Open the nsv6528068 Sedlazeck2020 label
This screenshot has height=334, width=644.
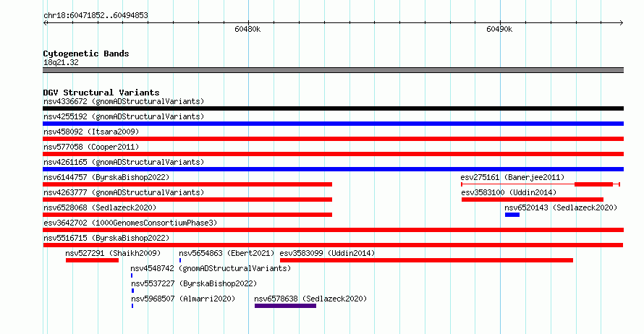pyautogui.click(x=100, y=207)
